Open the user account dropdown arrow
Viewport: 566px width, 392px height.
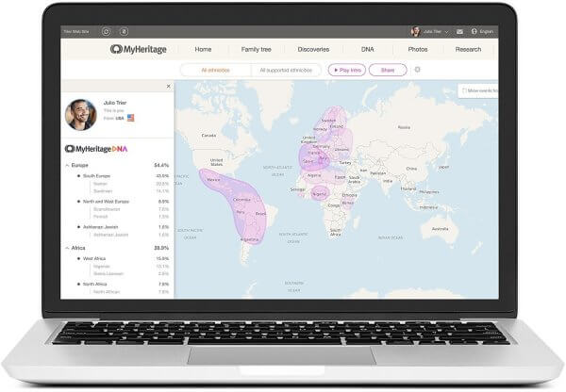446,32
